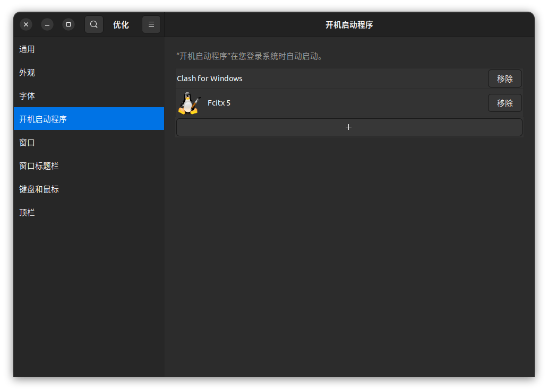Image resolution: width=548 pixels, height=392 pixels.
Task: Show 键盘和鼠标 settings
Action: pyautogui.click(x=39, y=189)
